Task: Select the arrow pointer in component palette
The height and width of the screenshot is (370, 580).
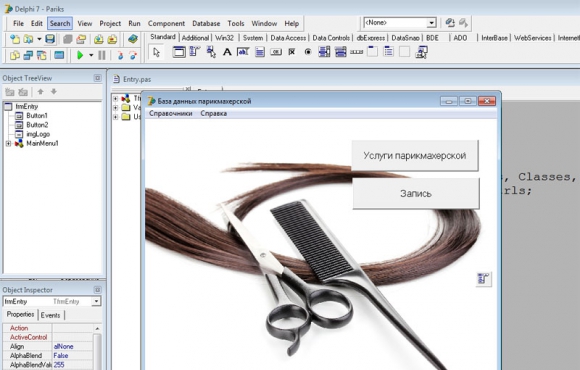Action: tap(156, 52)
